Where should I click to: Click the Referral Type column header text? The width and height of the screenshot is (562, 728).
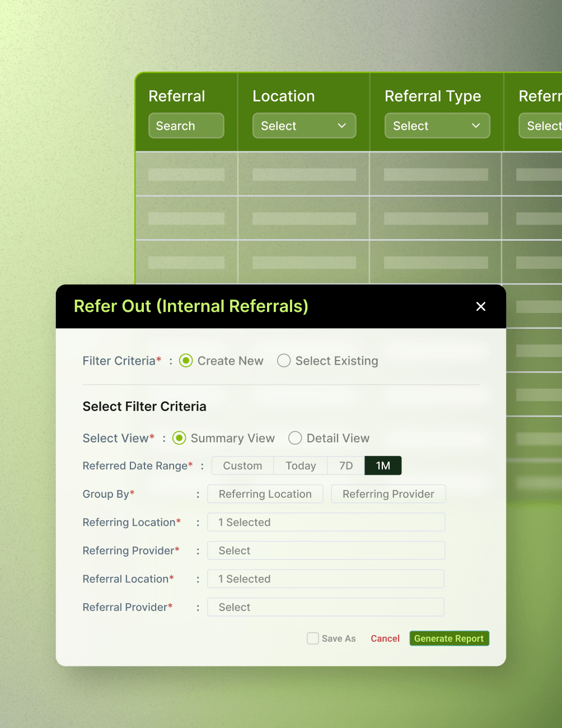point(433,96)
